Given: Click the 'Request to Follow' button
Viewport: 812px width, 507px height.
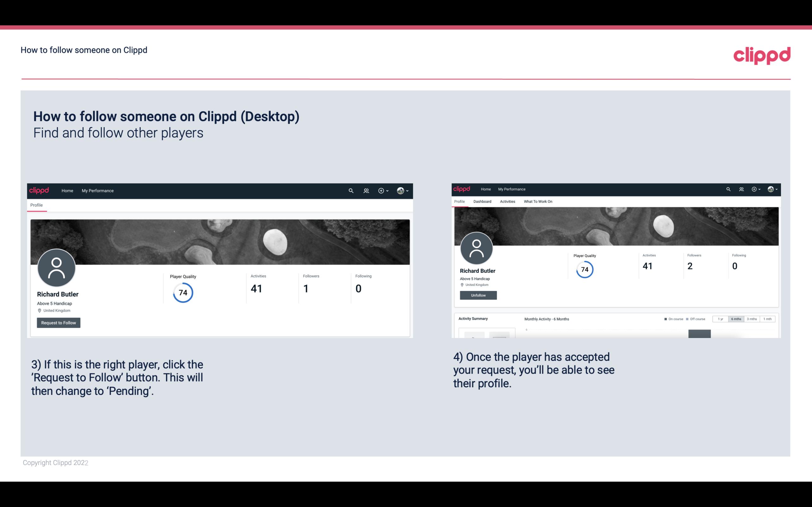Looking at the screenshot, I should coord(58,323).
